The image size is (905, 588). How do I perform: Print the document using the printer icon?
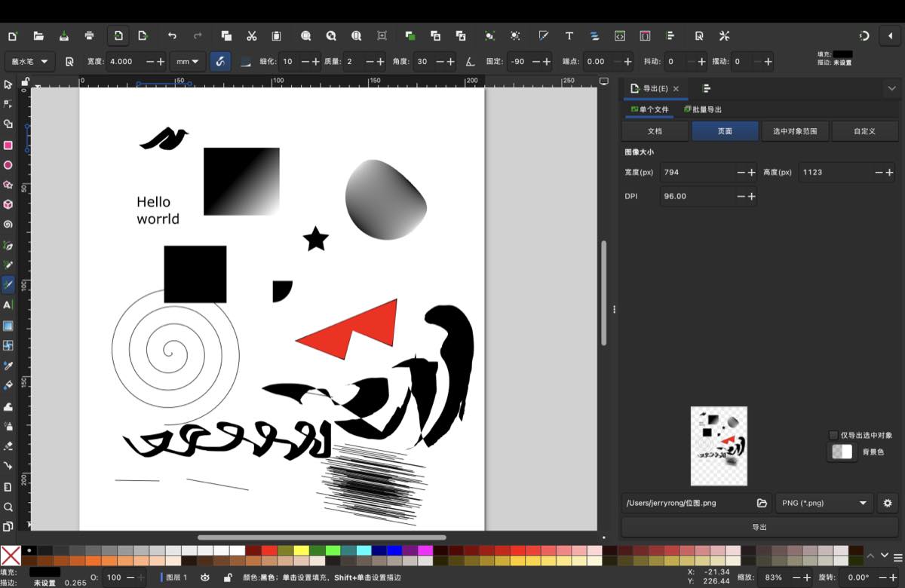pyautogui.click(x=90, y=35)
